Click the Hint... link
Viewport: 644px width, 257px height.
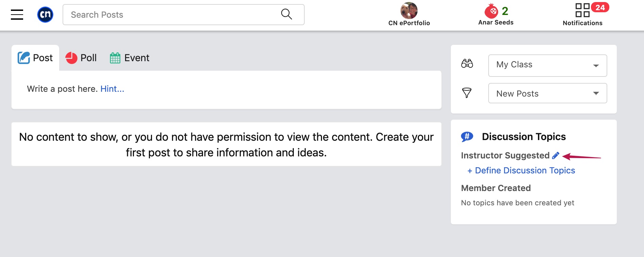(112, 89)
